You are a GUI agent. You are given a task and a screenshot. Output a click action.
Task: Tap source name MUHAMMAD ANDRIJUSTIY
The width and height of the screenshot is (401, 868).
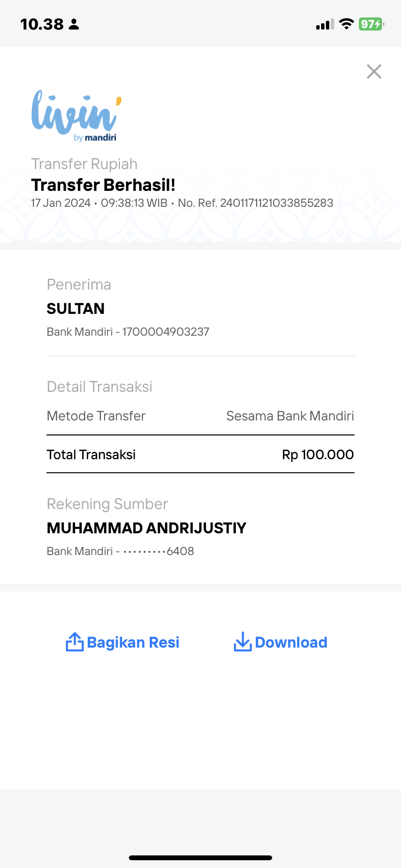tap(147, 528)
